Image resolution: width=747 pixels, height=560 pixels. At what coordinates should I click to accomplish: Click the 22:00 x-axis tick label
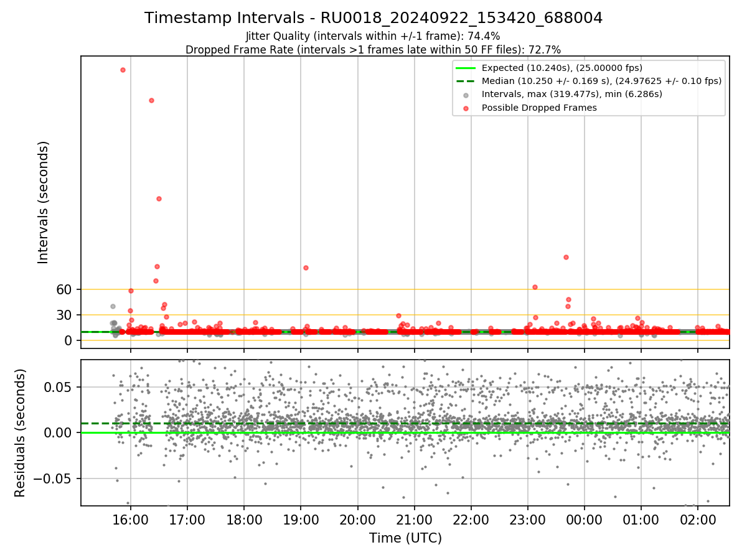pyautogui.click(x=471, y=519)
